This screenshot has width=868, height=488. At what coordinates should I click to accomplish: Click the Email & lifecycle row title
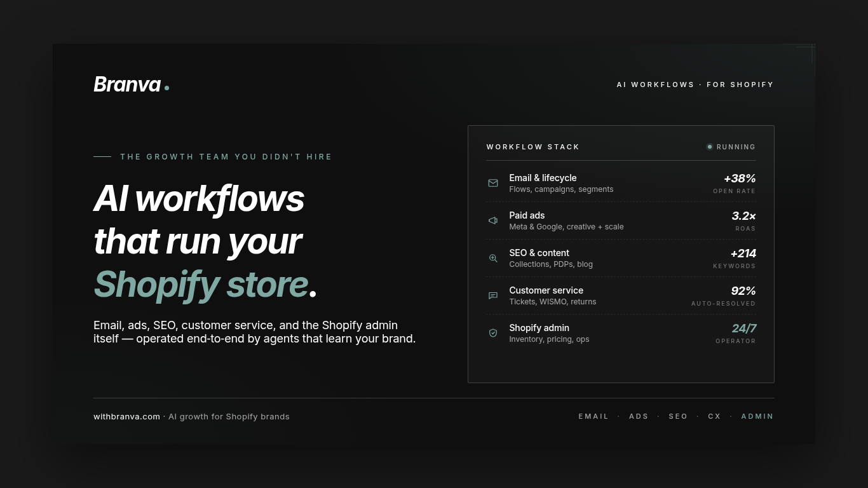point(543,178)
